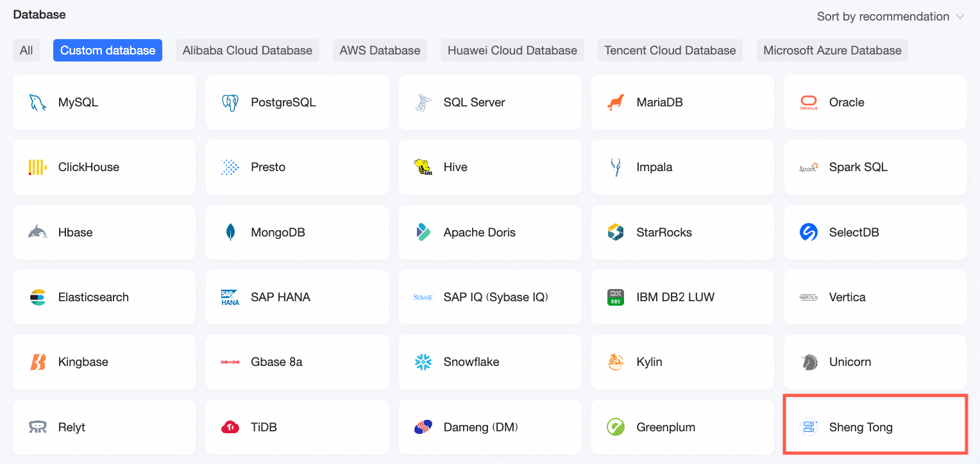The width and height of the screenshot is (980, 464).
Task: Click the MySQL dolphin icon
Action: click(38, 103)
